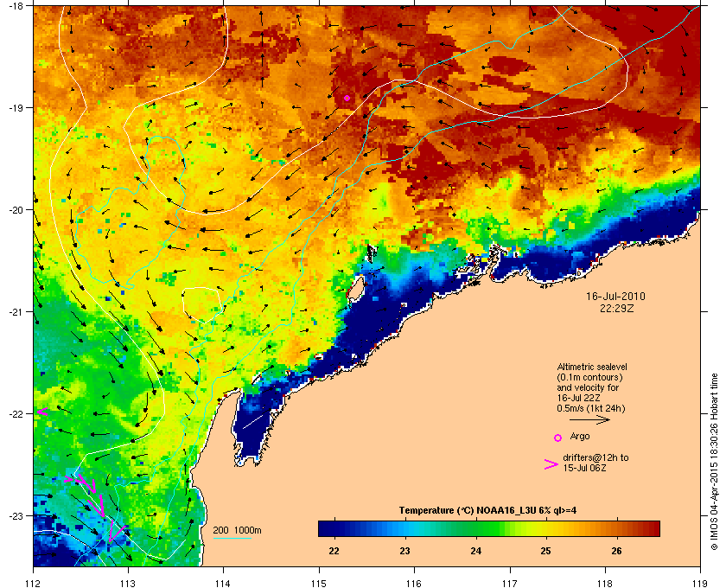Screen dimensions: 726x588
Task: Click the latitude axis label -18
Action: click(x=16, y=5)
